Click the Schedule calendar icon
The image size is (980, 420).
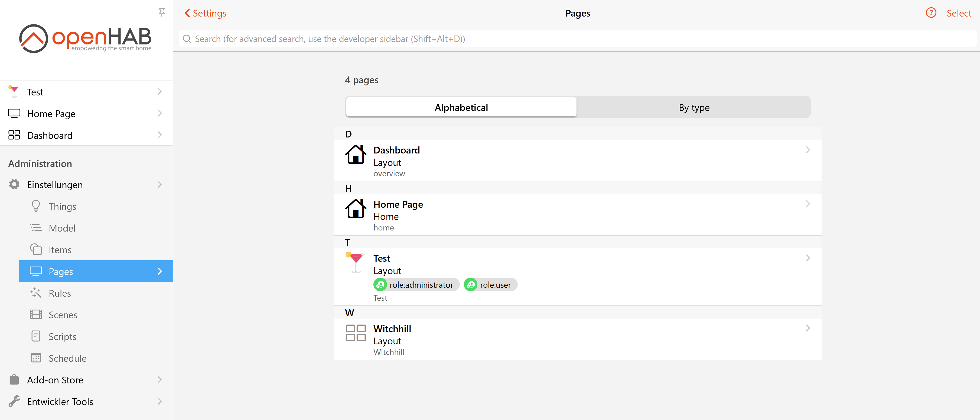tap(36, 358)
